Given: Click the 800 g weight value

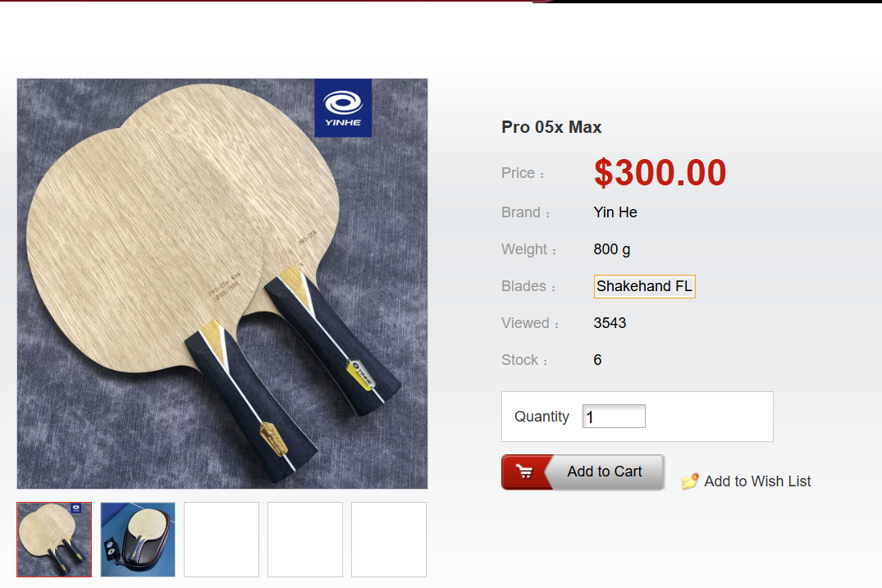Looking at the screenshot, I should click(x=612, y=249).
